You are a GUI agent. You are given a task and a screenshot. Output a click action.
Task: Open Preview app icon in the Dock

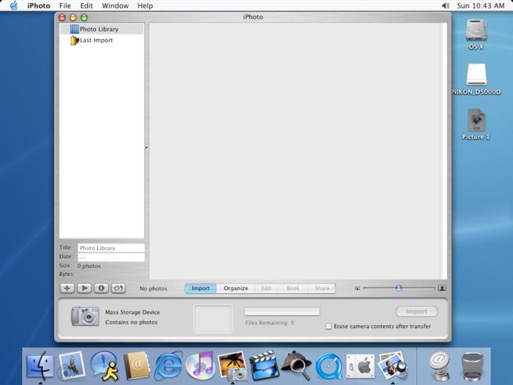coord(392,366)
